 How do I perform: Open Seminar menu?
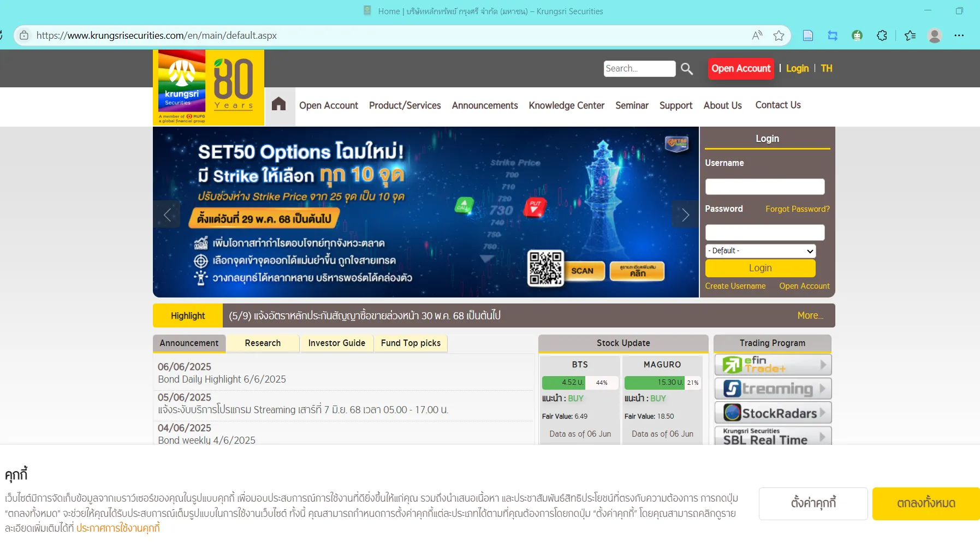point(632,105)
